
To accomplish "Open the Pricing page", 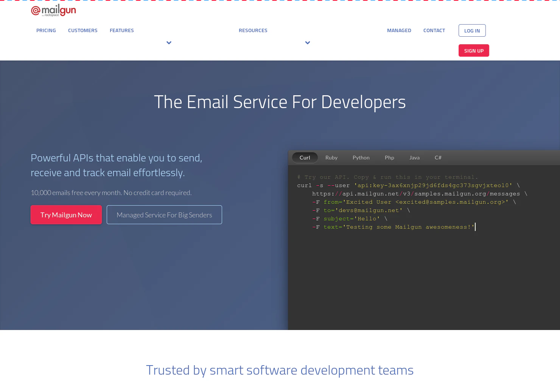I will [46, 31].
